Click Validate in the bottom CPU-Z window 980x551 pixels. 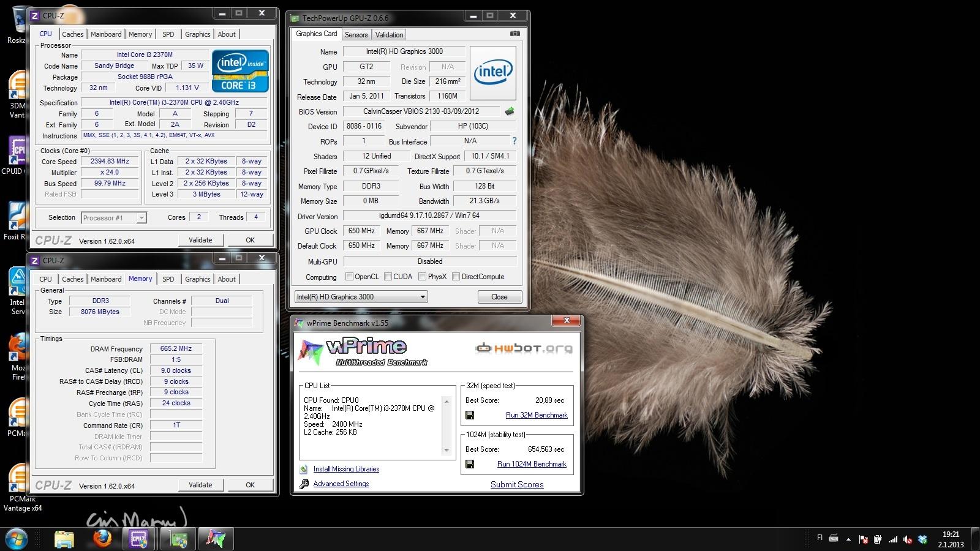click(x=200, y=485)
